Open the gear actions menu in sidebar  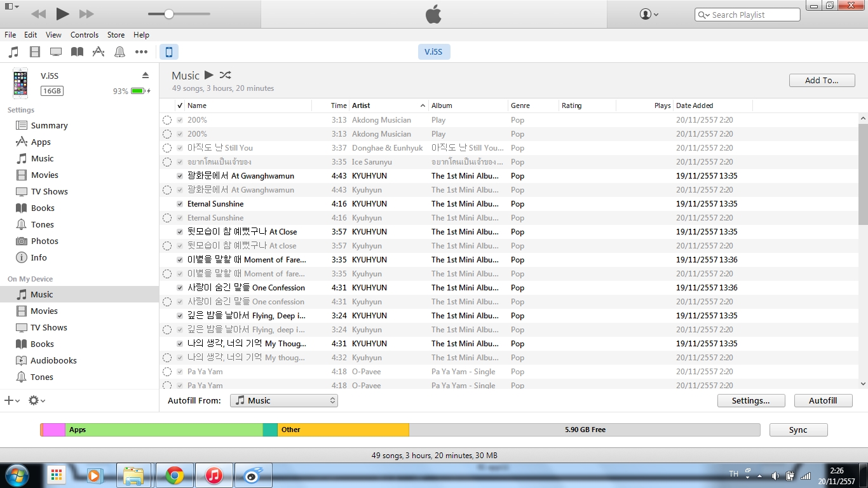click(x=37, y=400)
